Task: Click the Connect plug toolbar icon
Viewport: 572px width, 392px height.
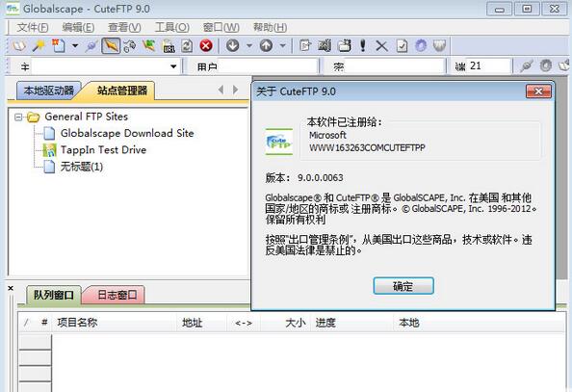Action: [x=91, y=46]
